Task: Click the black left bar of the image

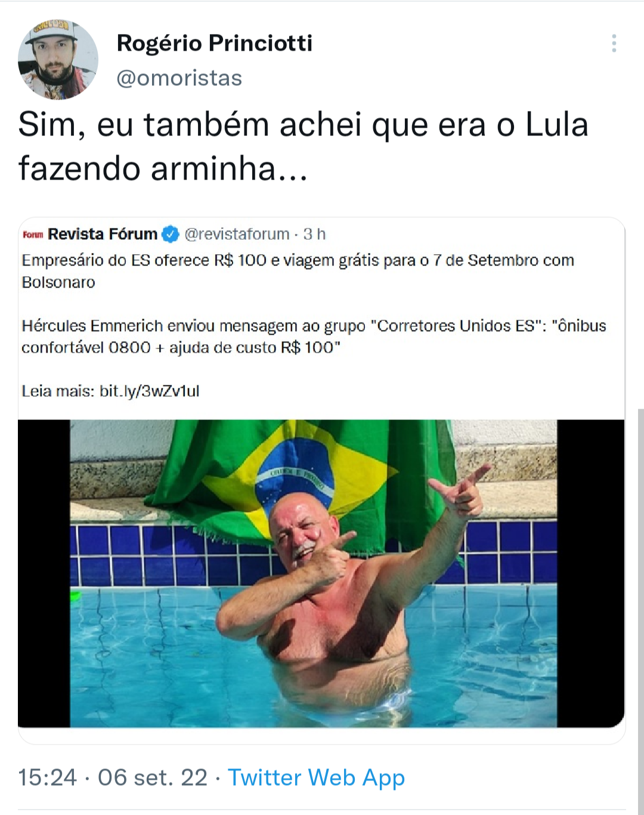Action: point(44,573)
